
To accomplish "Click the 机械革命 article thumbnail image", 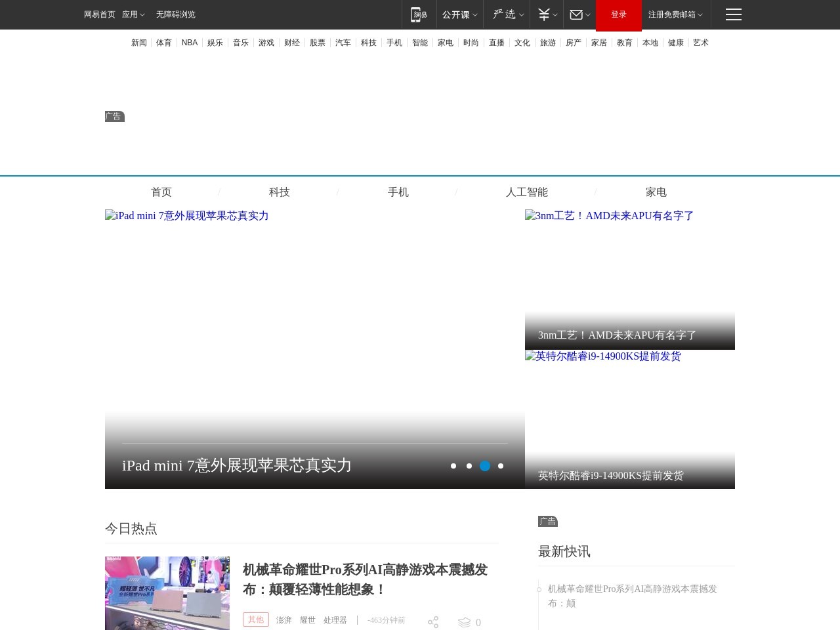I will pyautogui.click(x=167, y=593).
